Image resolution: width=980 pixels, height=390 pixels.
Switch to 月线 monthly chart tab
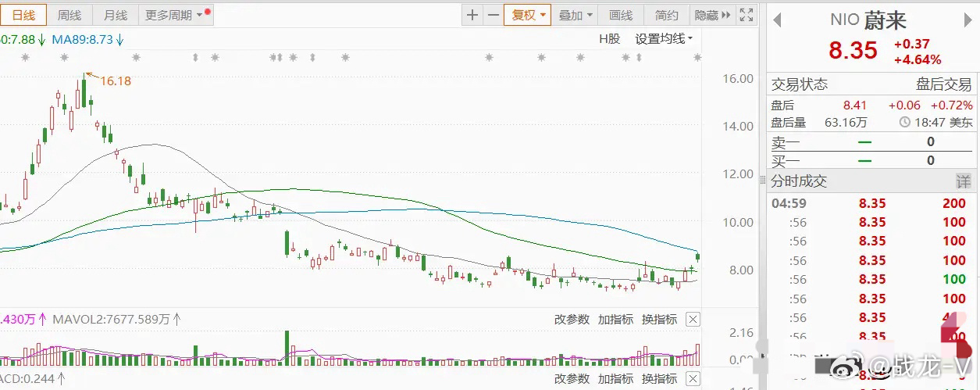click(x=116, y=15)
